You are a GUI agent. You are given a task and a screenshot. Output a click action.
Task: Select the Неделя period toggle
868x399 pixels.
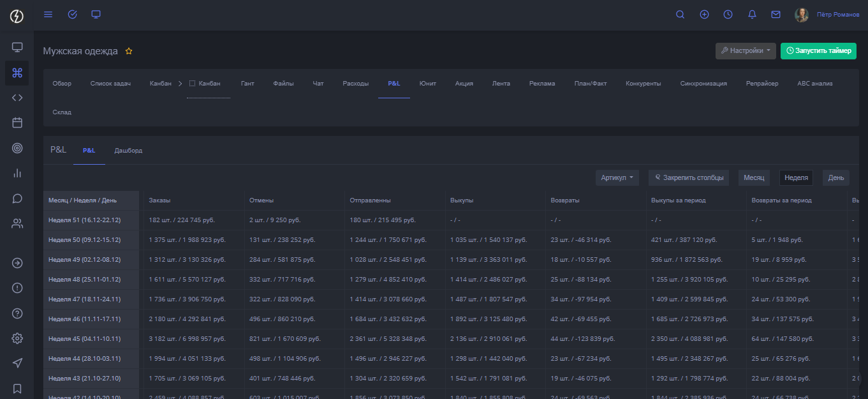point(796,177)
